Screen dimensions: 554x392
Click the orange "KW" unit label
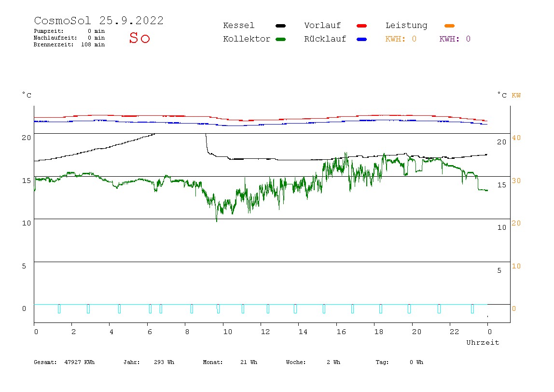516,96
